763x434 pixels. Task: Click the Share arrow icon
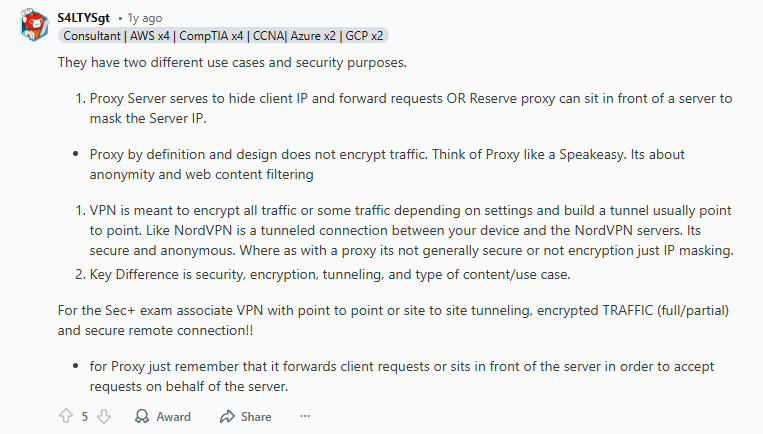[x=227, y=416]
